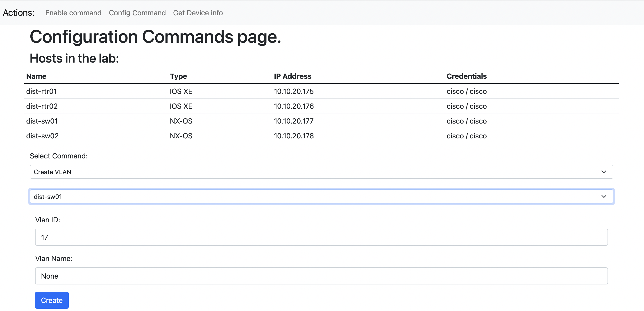The width and height of the screenshot is (644, 311).
Task: Click into the Vlan Name field
Action: coord(321,276)
